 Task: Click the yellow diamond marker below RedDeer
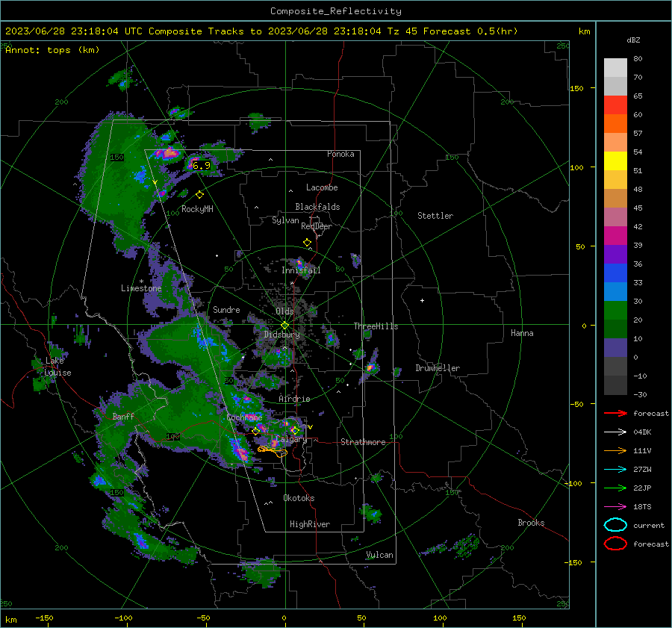(x=307, y=243)
